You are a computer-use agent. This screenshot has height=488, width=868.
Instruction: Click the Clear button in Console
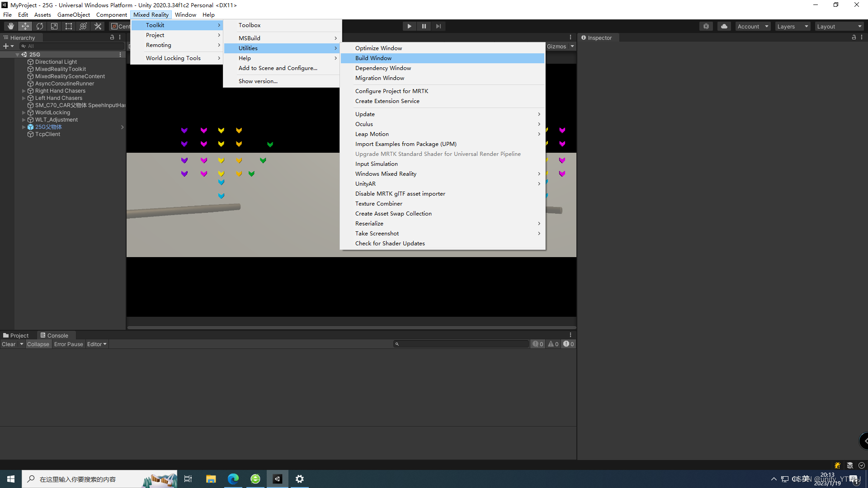[x=9, y=344]
